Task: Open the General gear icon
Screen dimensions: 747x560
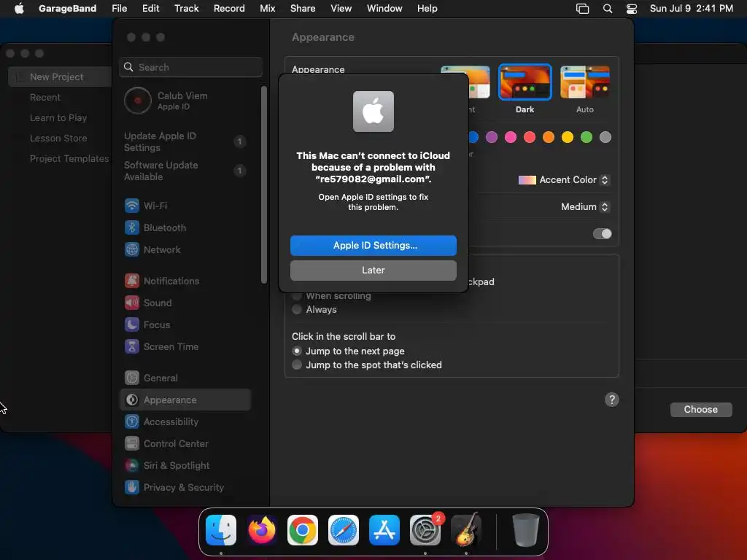Action: (132, 378)
